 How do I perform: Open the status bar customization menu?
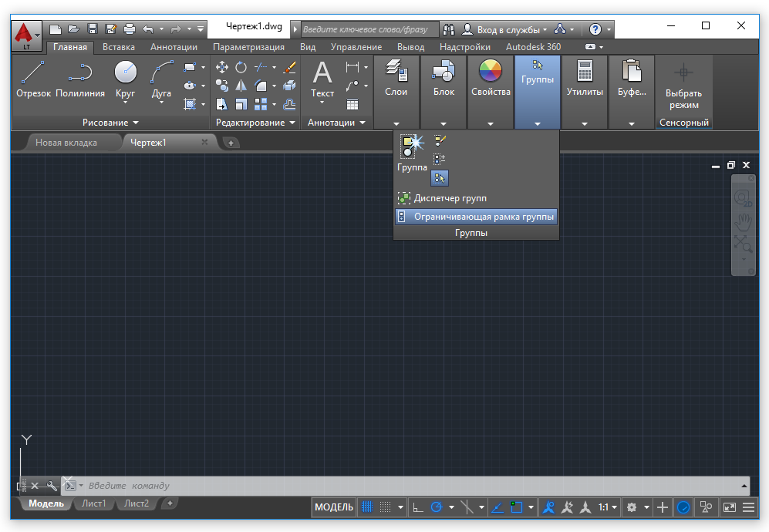[x=748, y=507]
